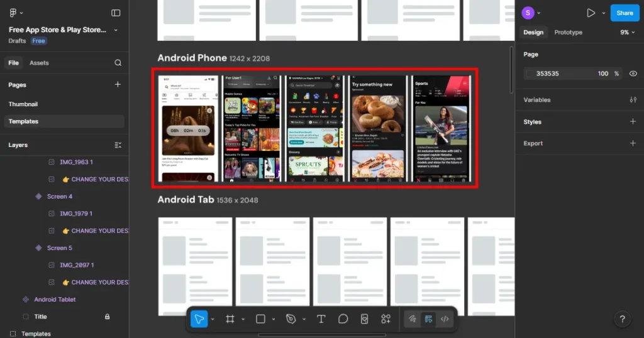This screenshot has height=338, width=644.
Task: Select the Templates frame layer at bottom
Action: 36,334
